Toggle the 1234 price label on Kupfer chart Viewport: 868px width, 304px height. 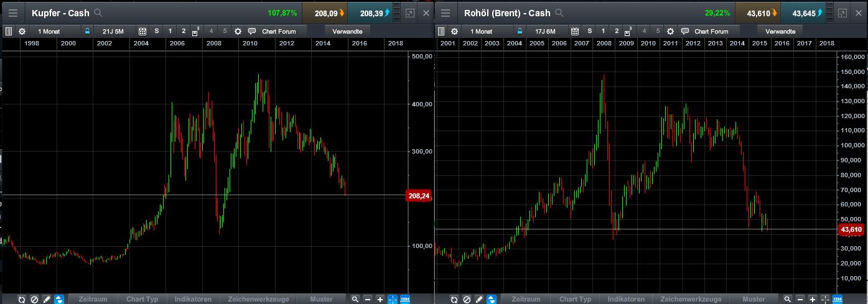(x=404, y=299)
